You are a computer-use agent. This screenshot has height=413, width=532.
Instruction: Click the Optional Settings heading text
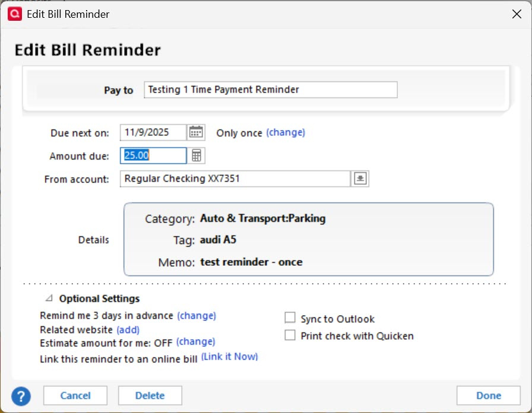pyautogui.click(x=99, y=298)
